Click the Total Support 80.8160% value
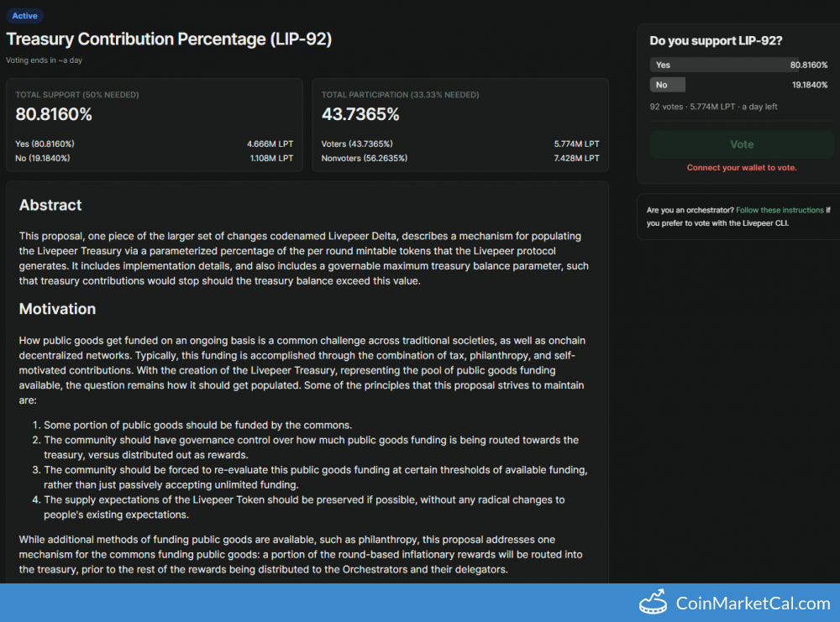Image resolution: width=840 pixels, height=622 pixels. (x=54, y=114)
